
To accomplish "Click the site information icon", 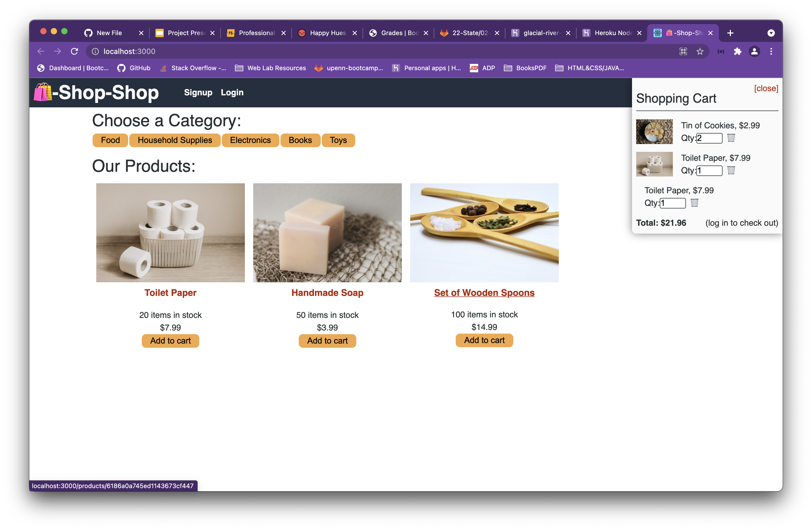I will (95, 52).
